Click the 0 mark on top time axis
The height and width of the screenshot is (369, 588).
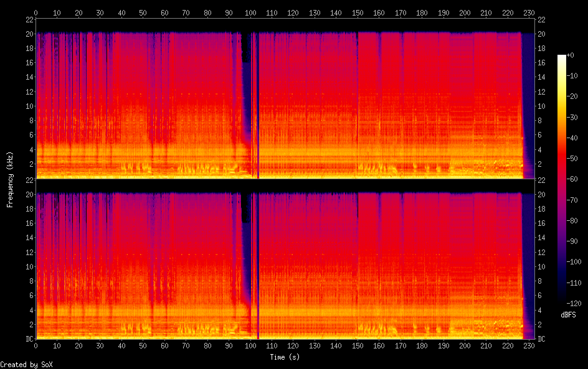pos(36,12)
